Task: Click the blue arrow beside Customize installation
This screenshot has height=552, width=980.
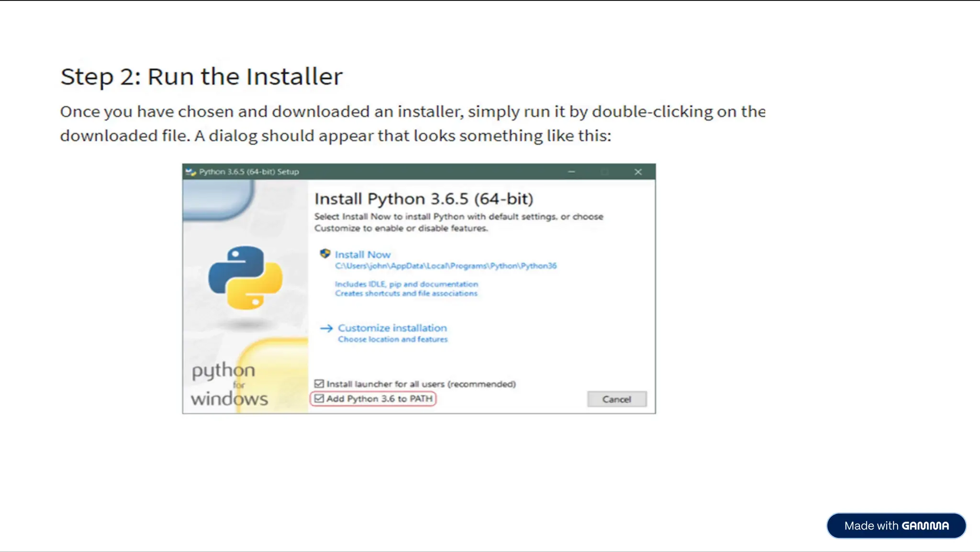Action: pos(326,328)
